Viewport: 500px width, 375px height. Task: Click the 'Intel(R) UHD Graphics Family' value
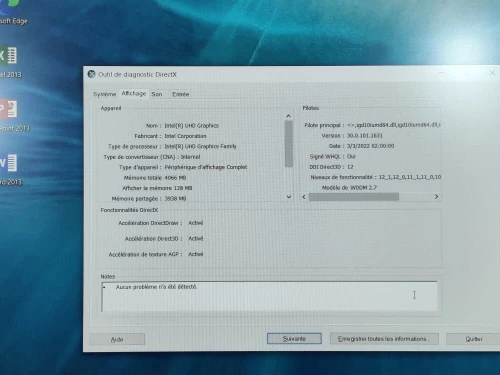pyautogui.click(x=200, y=146)
